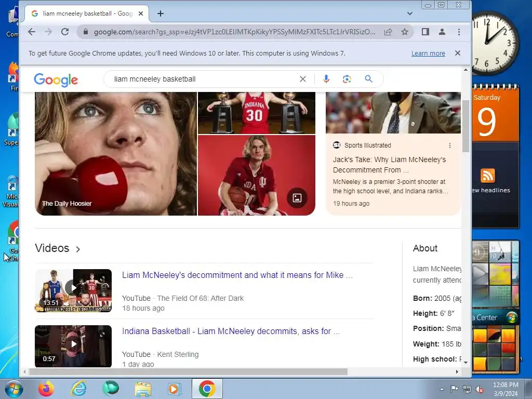Select the Chrome tab titled liam mcneeley basketball
Screen dimensions: 532x399
tap(87, 14)
